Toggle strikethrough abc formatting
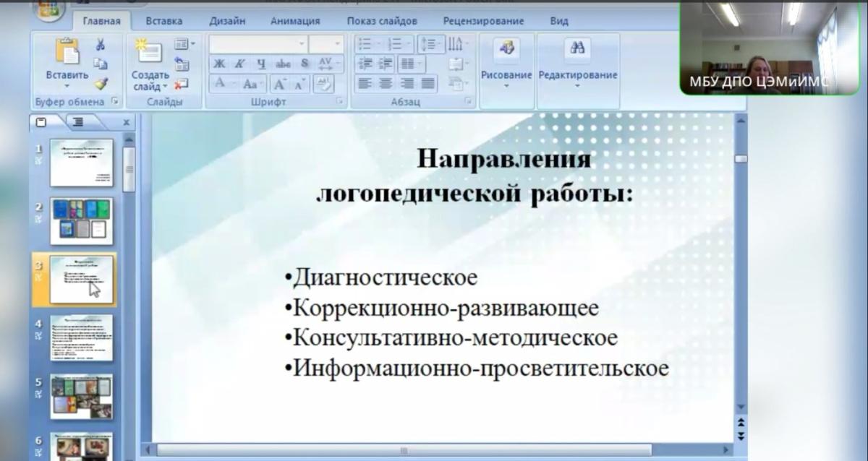This screenshot has width=868, height=461. point(283,64)
